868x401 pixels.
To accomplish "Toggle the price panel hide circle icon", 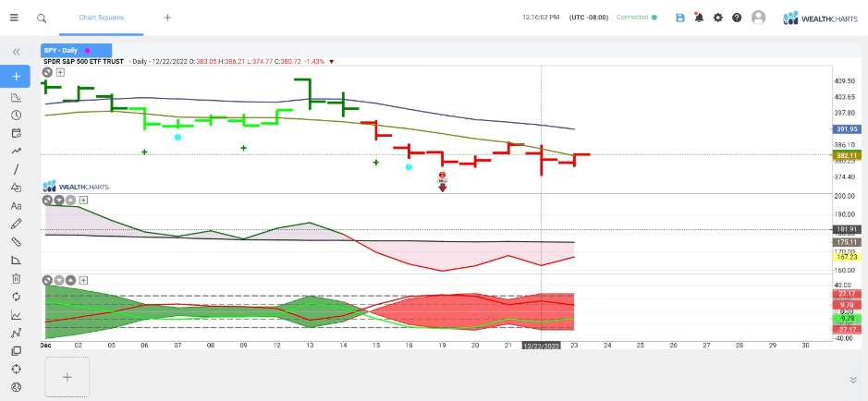I will click(x=48, y=72).
